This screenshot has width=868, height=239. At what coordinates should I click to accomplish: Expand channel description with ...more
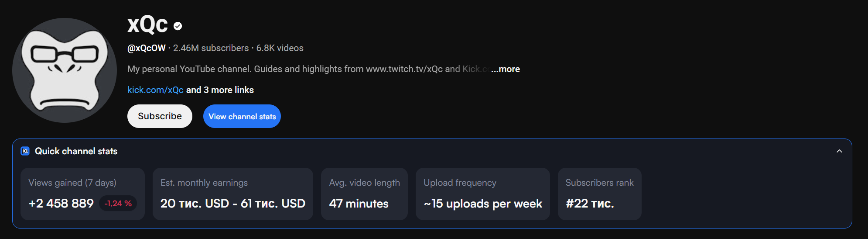point(506,69)
